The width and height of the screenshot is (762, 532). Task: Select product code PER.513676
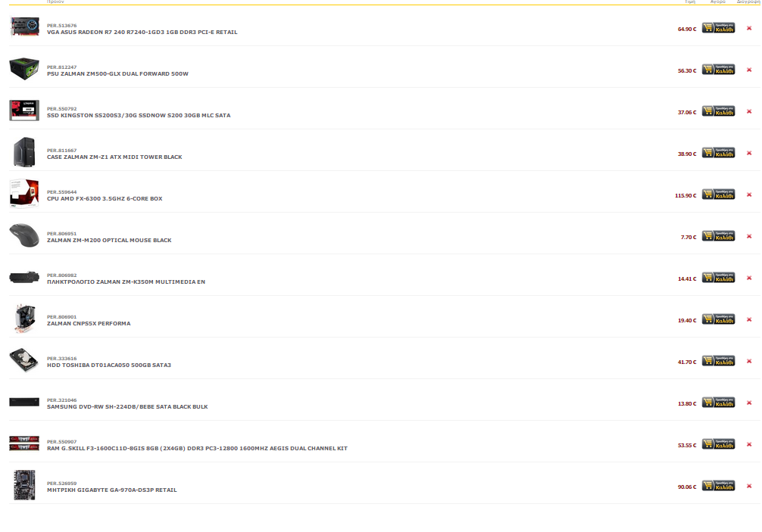click(61, 26)
